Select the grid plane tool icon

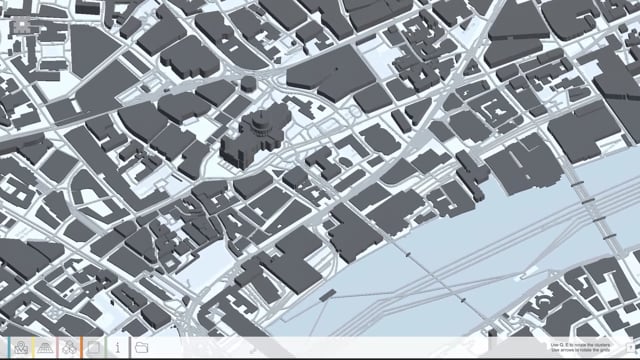(45, 348)
